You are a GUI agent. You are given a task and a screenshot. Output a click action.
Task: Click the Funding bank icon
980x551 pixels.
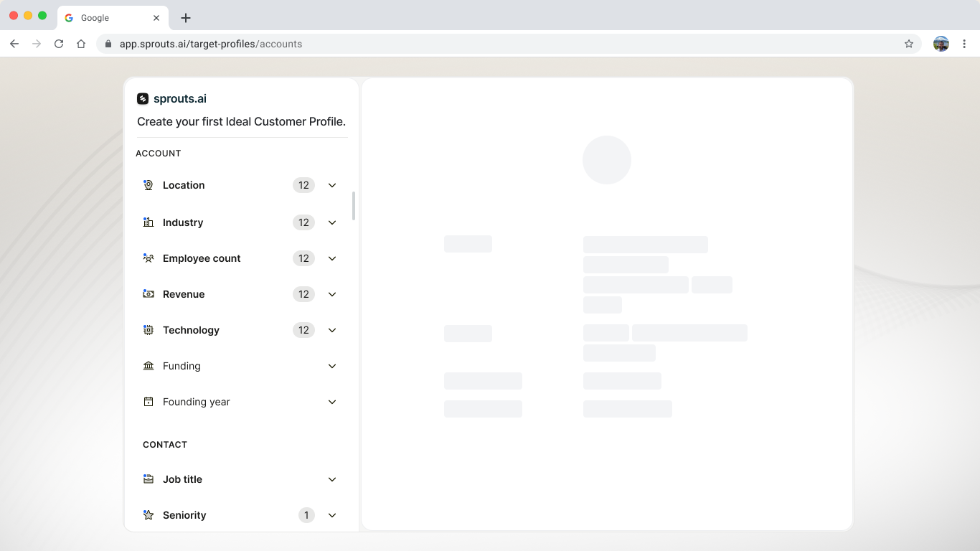149,366
